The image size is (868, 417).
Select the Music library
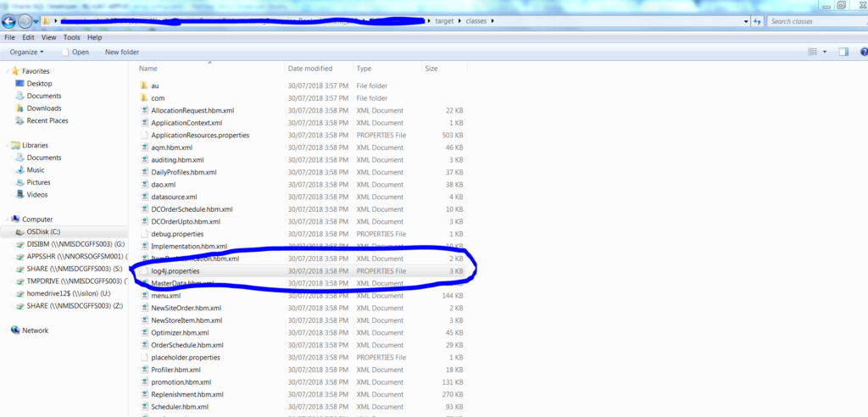36,170
